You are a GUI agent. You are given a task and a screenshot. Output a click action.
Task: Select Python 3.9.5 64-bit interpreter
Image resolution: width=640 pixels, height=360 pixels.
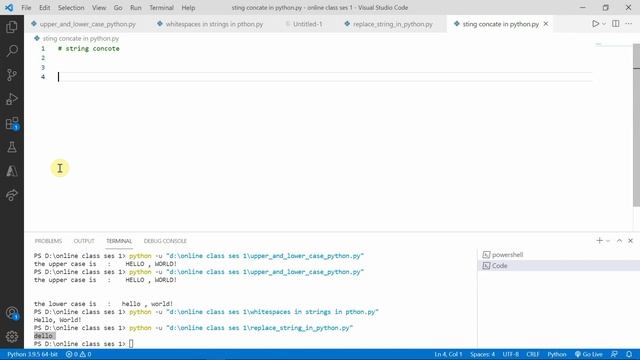tap(32, 354)
